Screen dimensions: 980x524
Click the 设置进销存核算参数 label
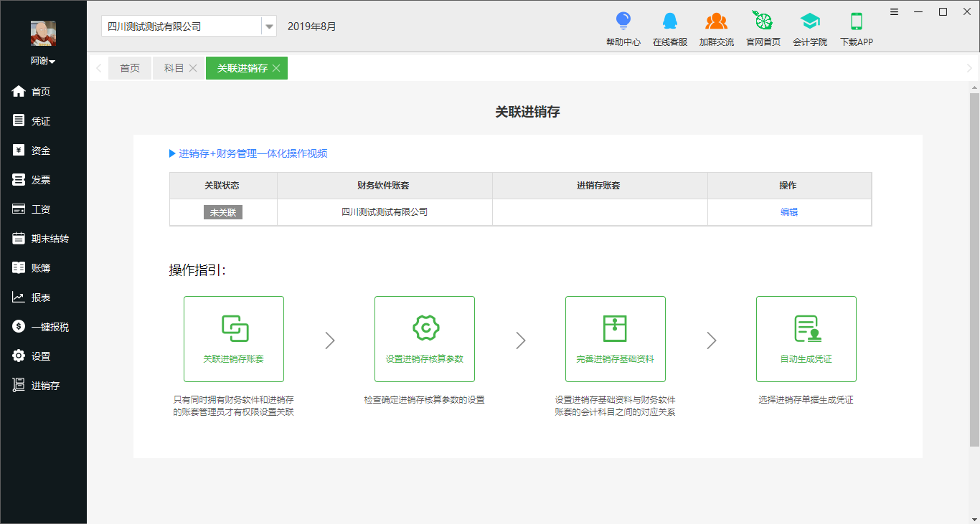pos(425,359)
